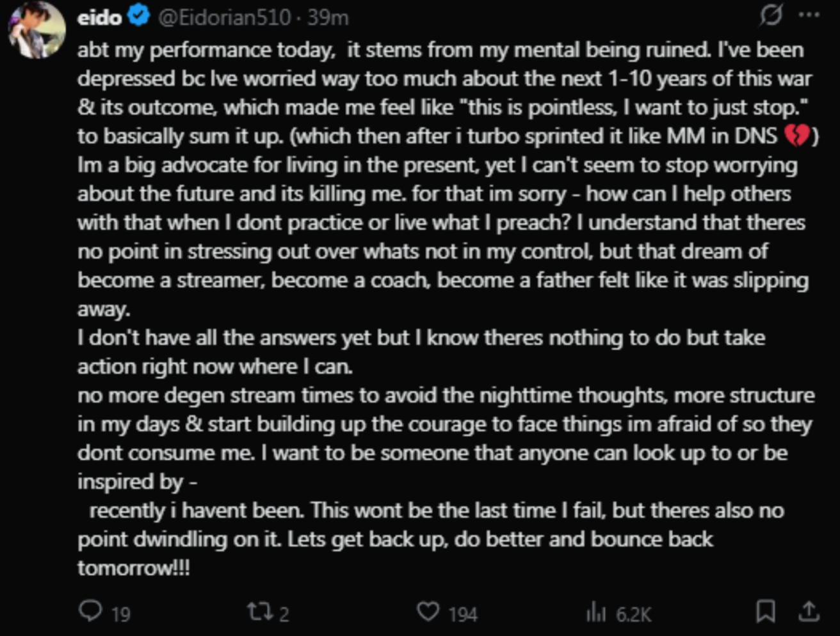Click the "6.2K" views count

(x=633, y=615)
